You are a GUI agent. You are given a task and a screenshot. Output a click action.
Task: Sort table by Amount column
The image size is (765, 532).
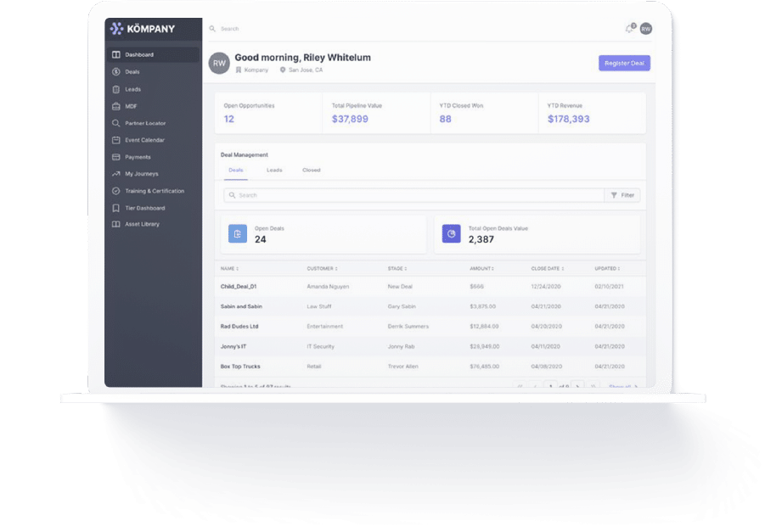click(481, 269)
